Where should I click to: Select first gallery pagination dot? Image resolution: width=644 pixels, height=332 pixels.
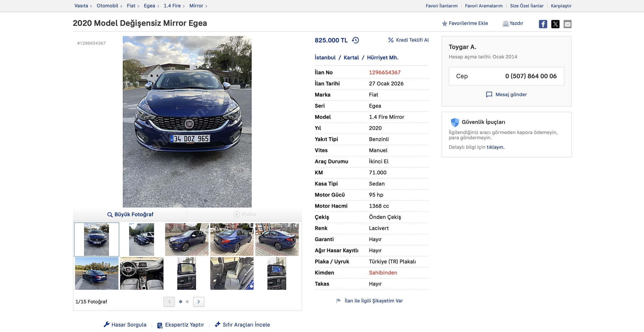(180, 302)
